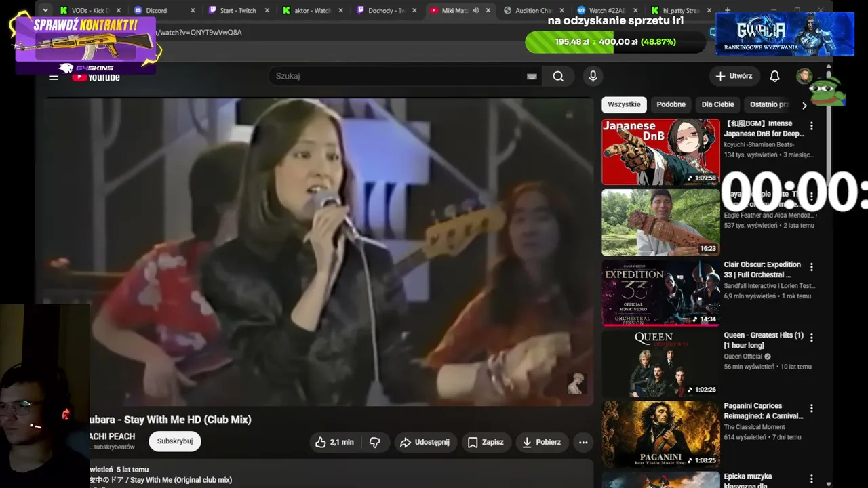Switch to the Start - Twitch tab
Viewport: 868px width, 488px height.
click(238, 10)
